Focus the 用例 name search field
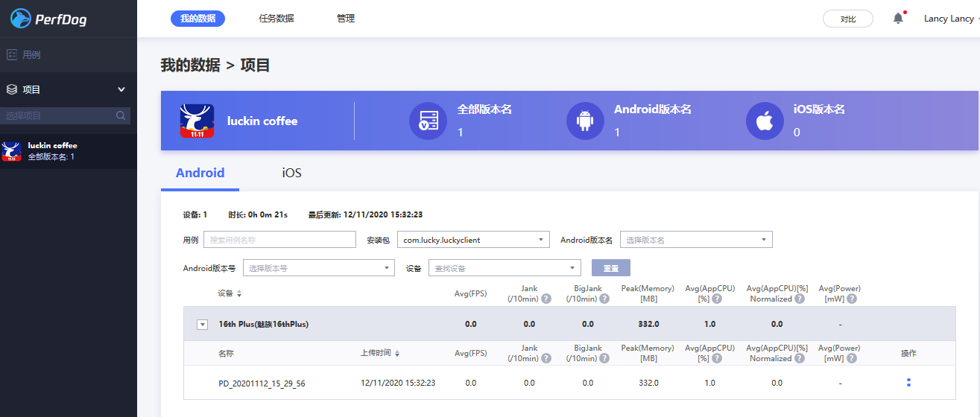This screenshot has width=980, height=417. (279, 240)
